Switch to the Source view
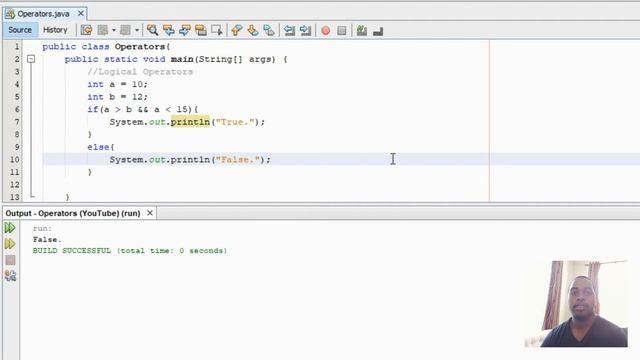 [20, 30]
